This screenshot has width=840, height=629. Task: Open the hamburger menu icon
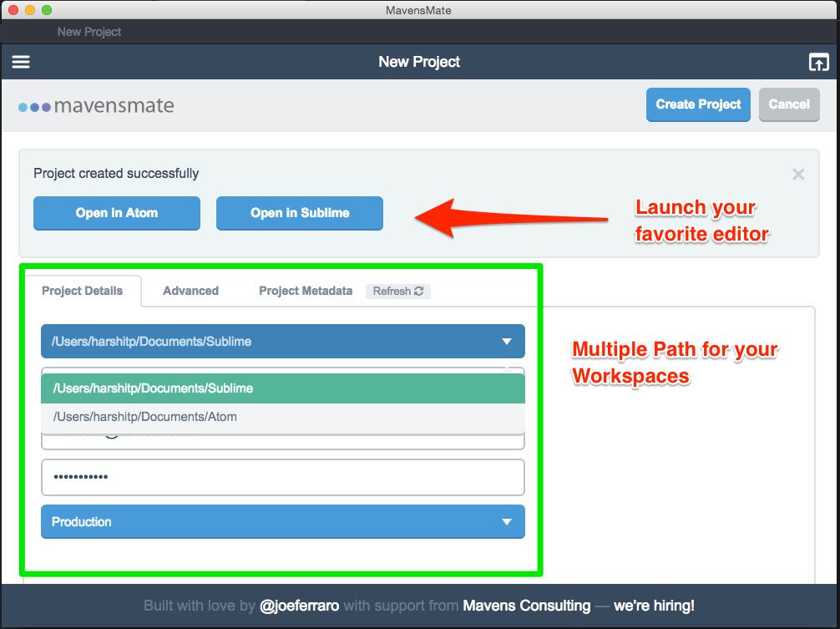[x=21, y=62]
